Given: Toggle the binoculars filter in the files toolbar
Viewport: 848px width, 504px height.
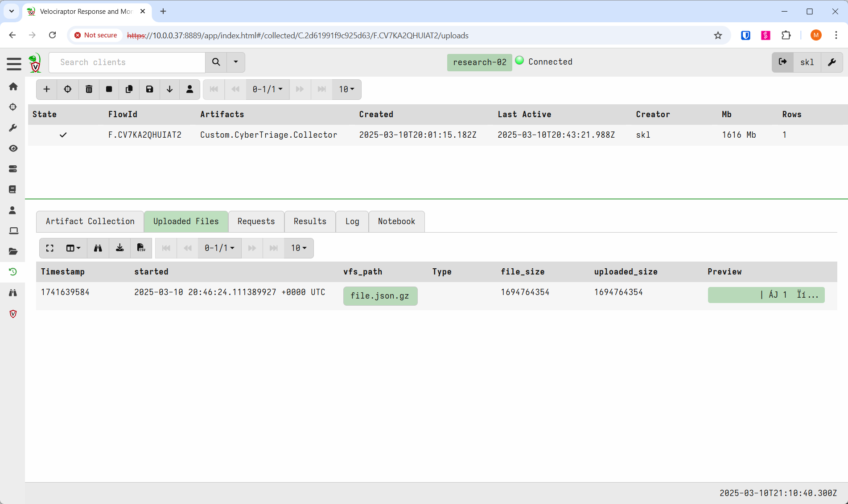Looking at the screenshot, I should 98,248.
